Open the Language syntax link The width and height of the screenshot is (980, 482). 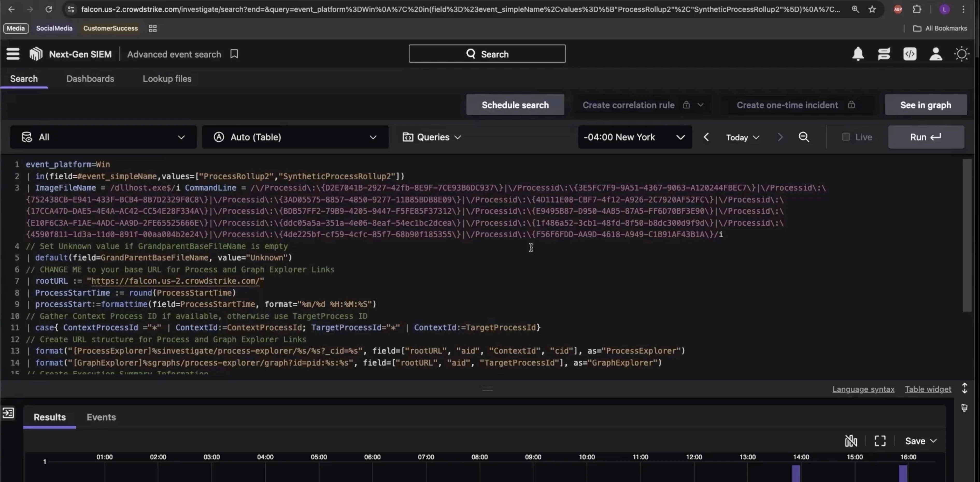[863, 389]
